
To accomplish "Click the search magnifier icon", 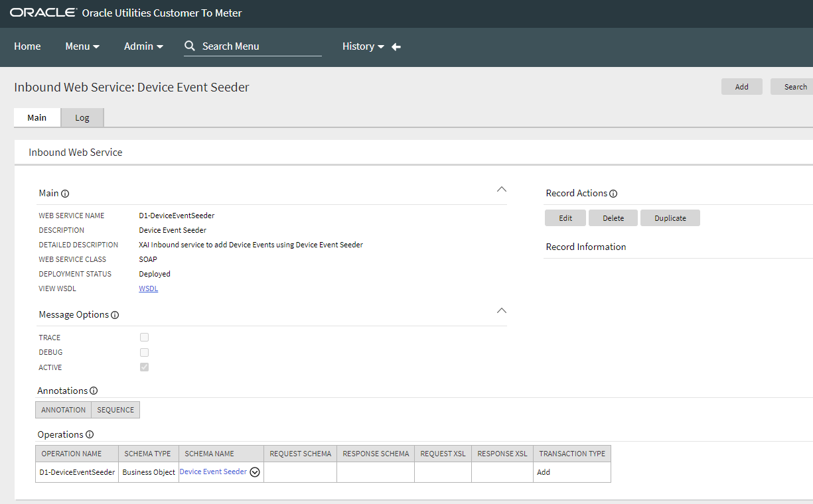I will click(x=190, y=46).
